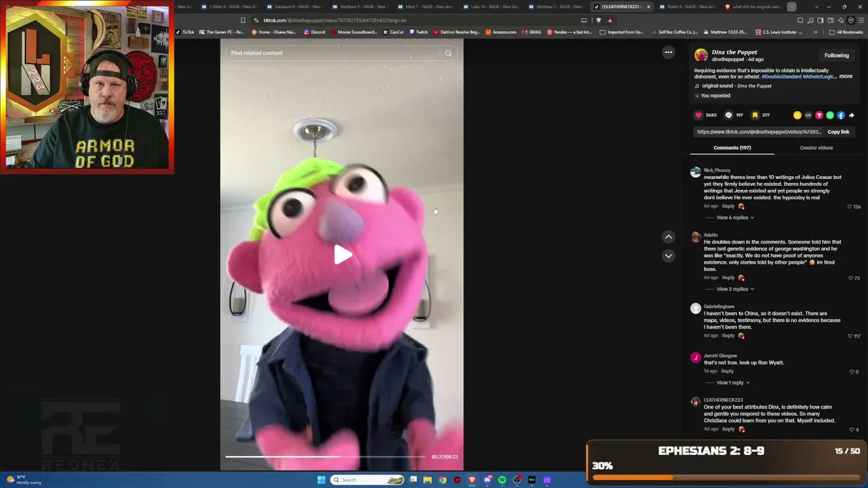Screen dimensions: 868x488
Task: Open a new browser tab
Action: pos(791,7)
